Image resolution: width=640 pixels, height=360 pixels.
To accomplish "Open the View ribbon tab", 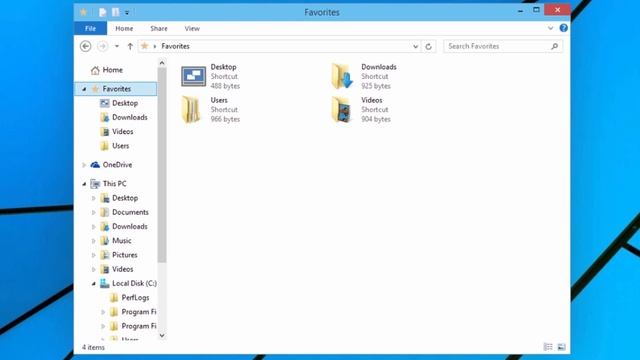I will tap(192, 29).
